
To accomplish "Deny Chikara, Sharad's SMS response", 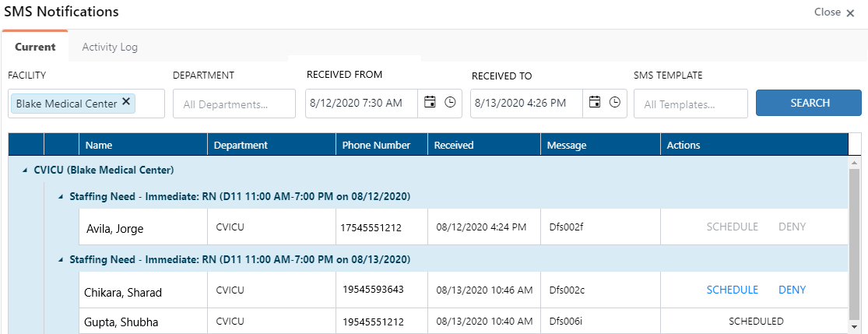I will 792,290.
